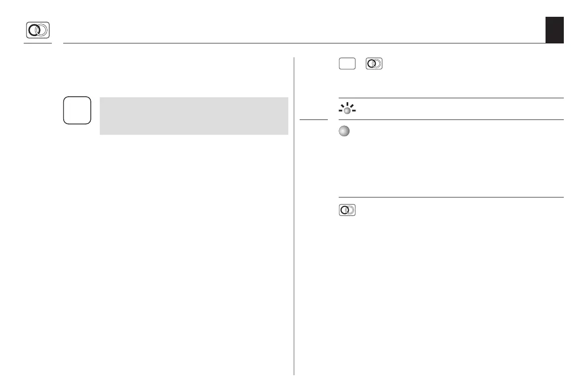
Task: Click the overlapping circles icon below the lowest divider
Action: tap(348, 210)
